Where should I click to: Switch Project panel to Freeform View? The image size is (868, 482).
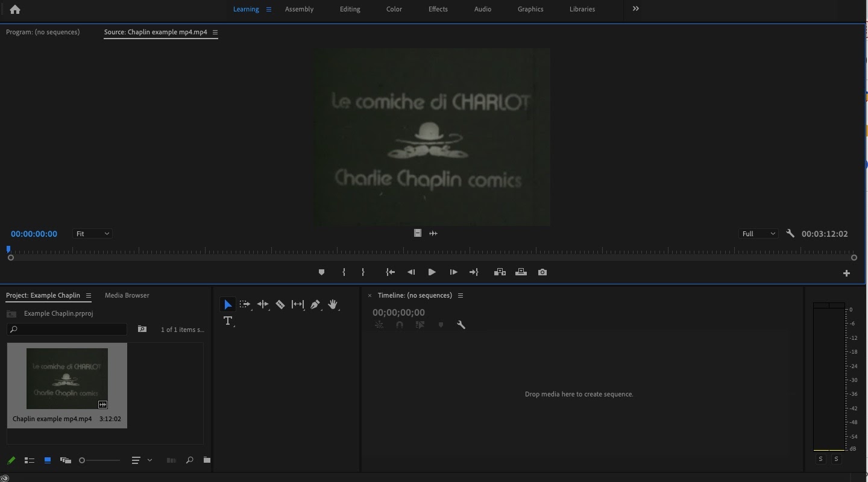click(x=66, y=460)
